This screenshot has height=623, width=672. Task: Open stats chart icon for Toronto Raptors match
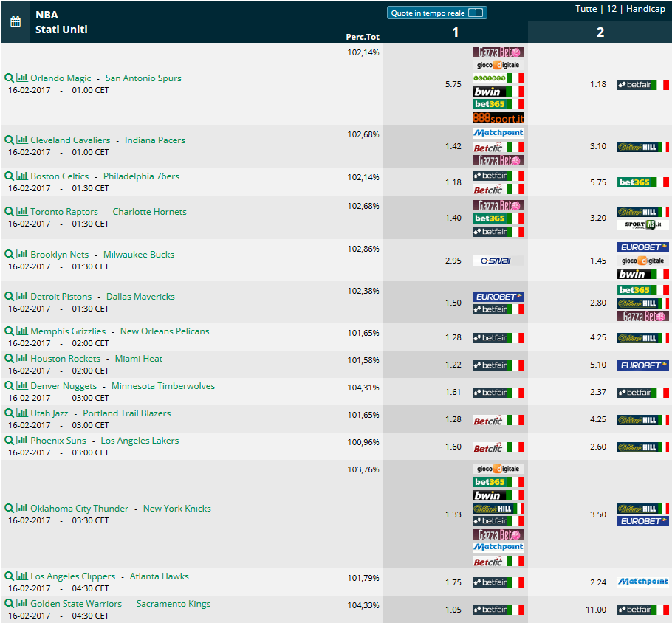[x=22, y=211]
